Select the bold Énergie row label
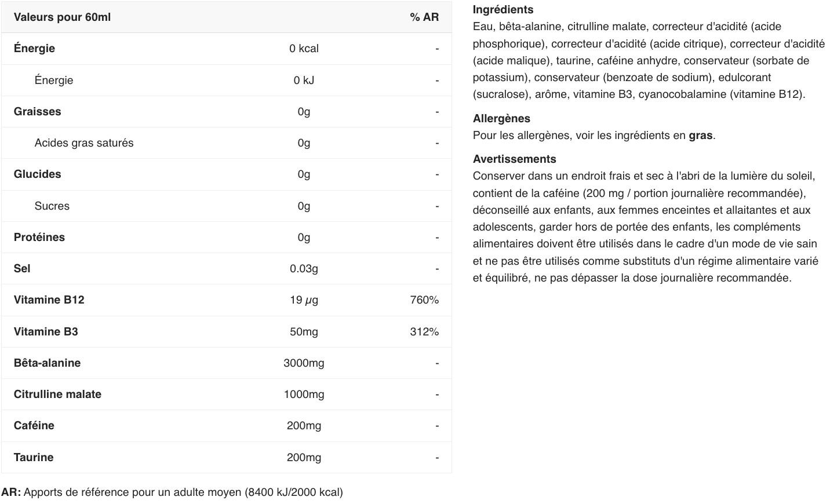The width and height of the screenshot is (830, 504). (x=34, y=49)
